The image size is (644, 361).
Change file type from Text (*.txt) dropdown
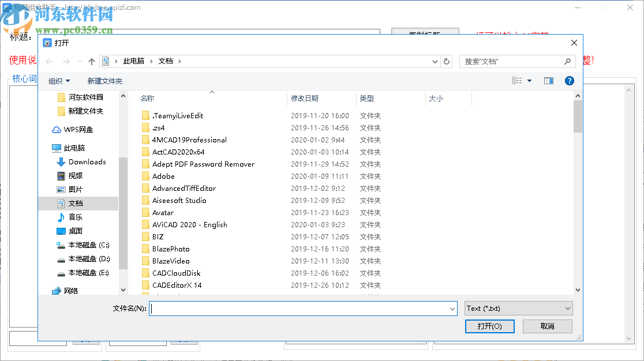click(x=518, y=308)
